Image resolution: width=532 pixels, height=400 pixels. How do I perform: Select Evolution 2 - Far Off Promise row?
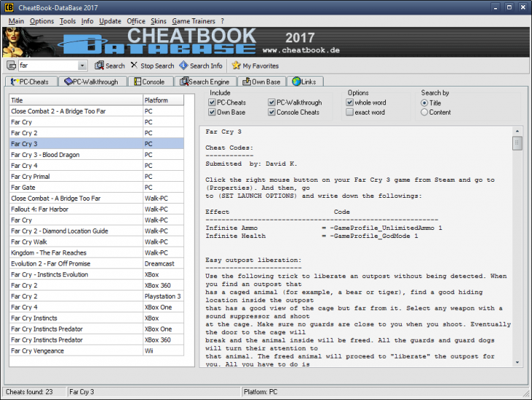point(96,264)
